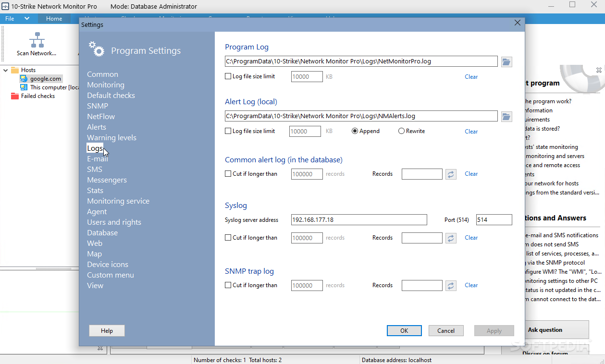Open the SMS settings section
The height and width of the screenshot is (364, 605).
point(95,170)
